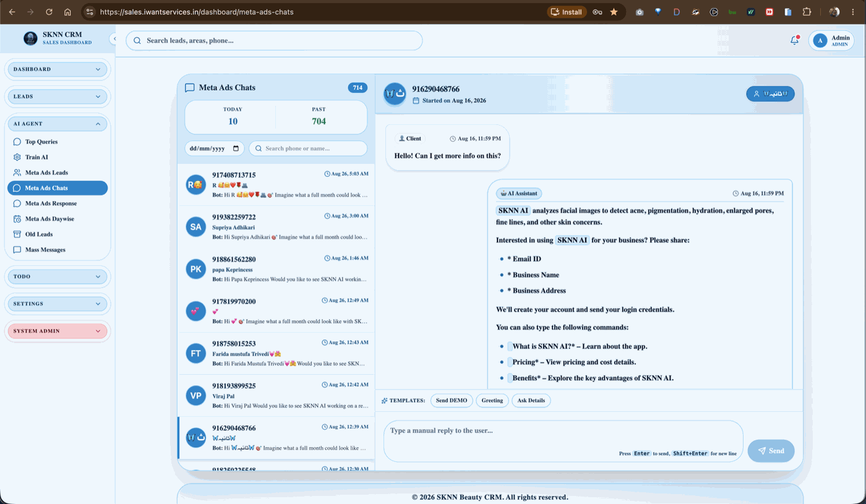Collapse the sidebar with the chevron button
866x504 pixels.
[113, 38]
